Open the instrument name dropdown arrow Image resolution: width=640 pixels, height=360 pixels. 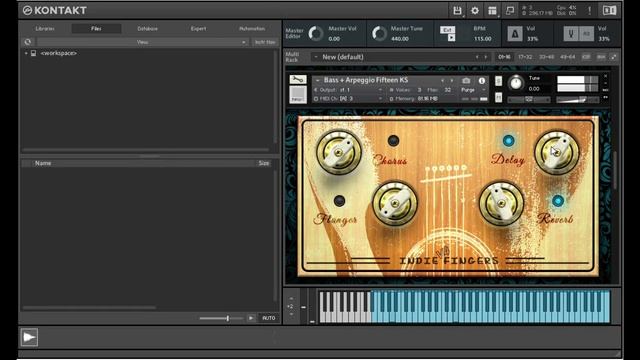click(x=318, y=80)
